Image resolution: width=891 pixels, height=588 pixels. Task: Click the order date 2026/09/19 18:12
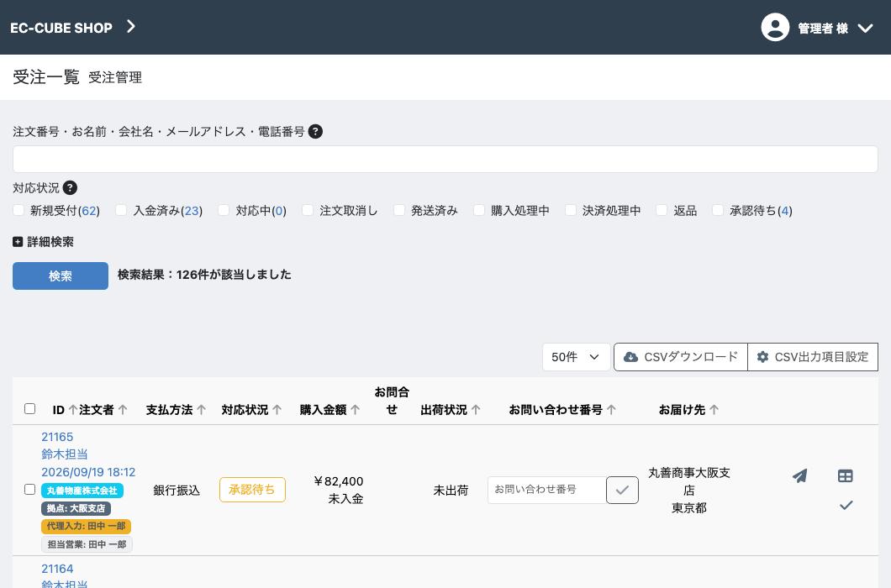88,472
